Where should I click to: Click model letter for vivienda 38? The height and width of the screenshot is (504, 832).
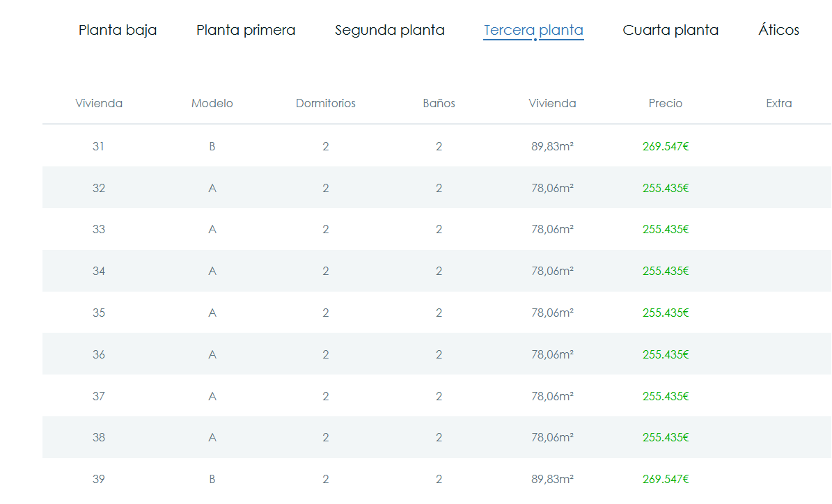212,437
